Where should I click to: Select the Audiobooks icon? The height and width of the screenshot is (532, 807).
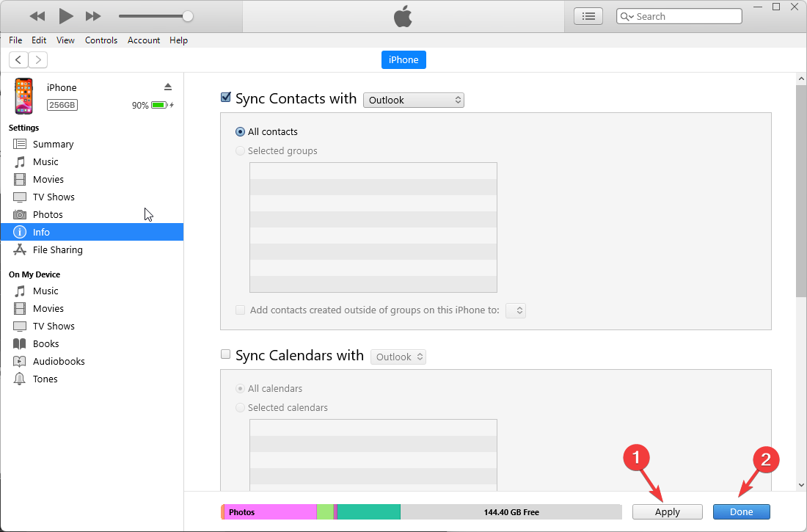point(20,362)
